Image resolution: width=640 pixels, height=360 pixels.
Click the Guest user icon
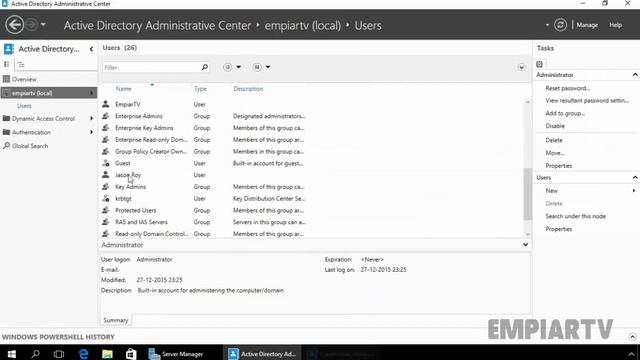pyautogui.click(x=106, y=163)
